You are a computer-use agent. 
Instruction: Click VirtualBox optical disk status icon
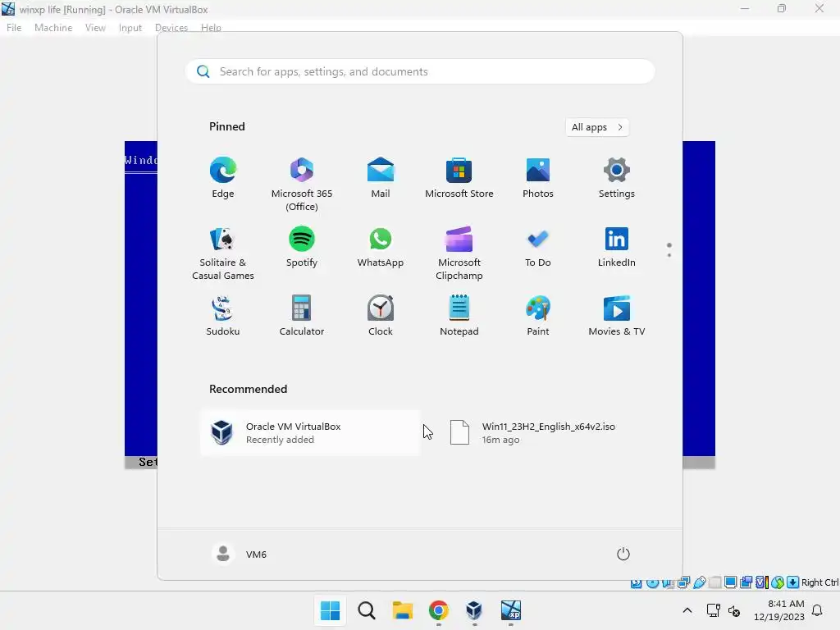[652, 582]
